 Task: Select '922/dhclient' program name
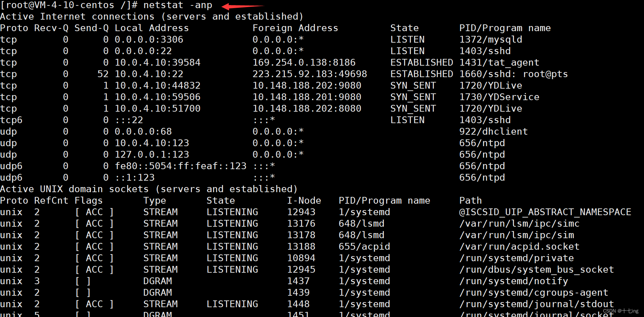pyautogui.click(x=494, y=132)
